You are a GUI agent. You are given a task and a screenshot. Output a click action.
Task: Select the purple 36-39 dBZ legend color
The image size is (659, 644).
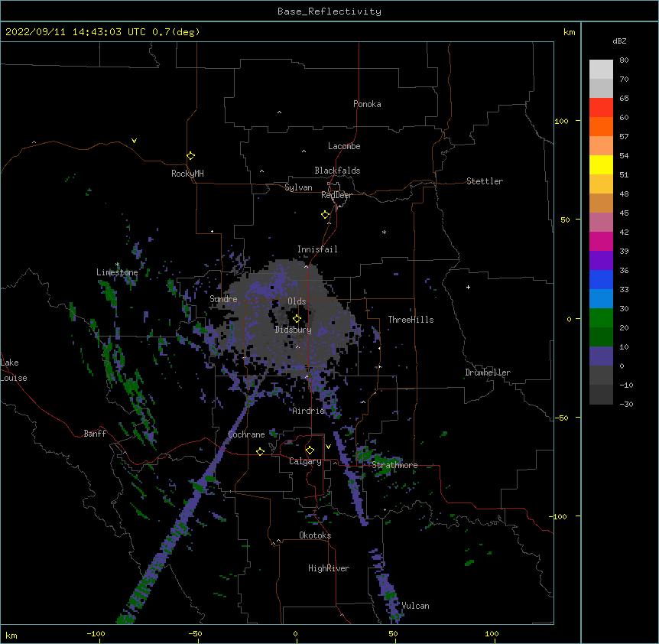(x=601, y=261)
